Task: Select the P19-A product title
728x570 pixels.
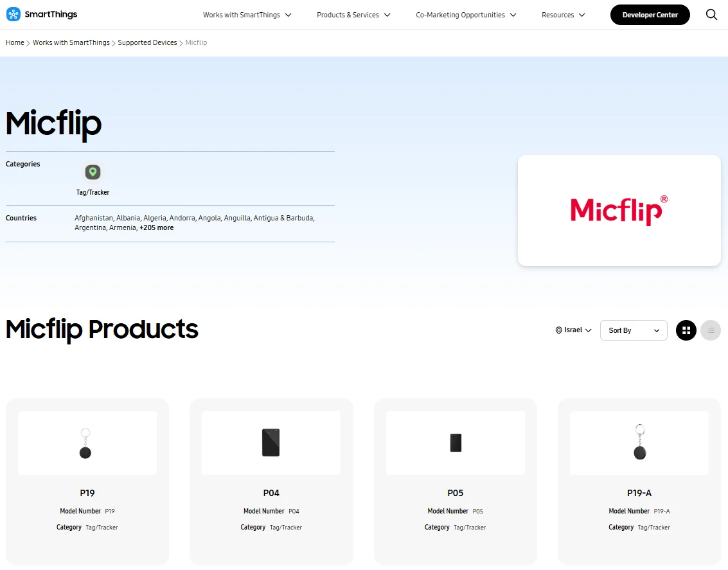Action: 639,493
